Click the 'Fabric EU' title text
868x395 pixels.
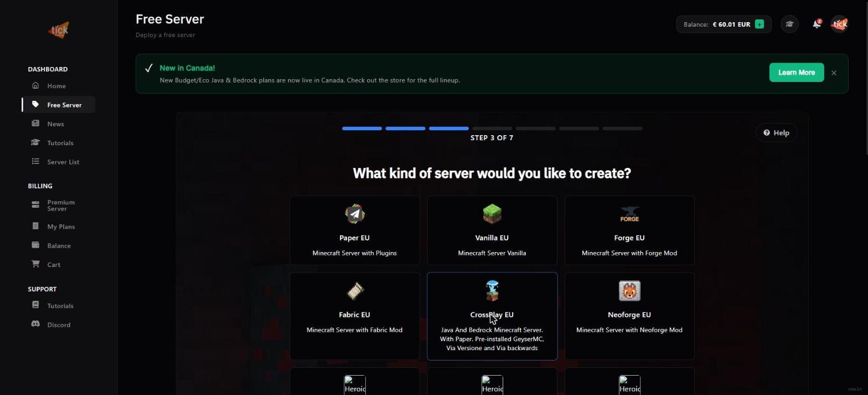pos(355,315)
